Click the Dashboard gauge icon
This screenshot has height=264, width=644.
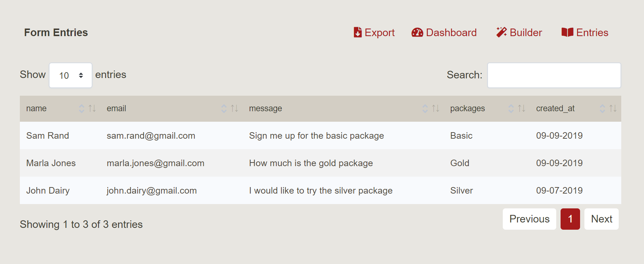point(417,33)
